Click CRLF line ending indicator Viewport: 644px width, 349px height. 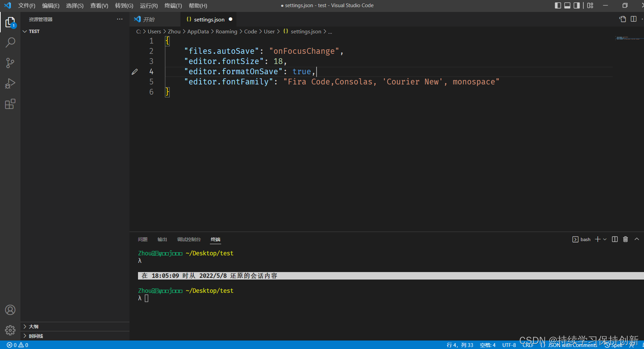[528, 345]
